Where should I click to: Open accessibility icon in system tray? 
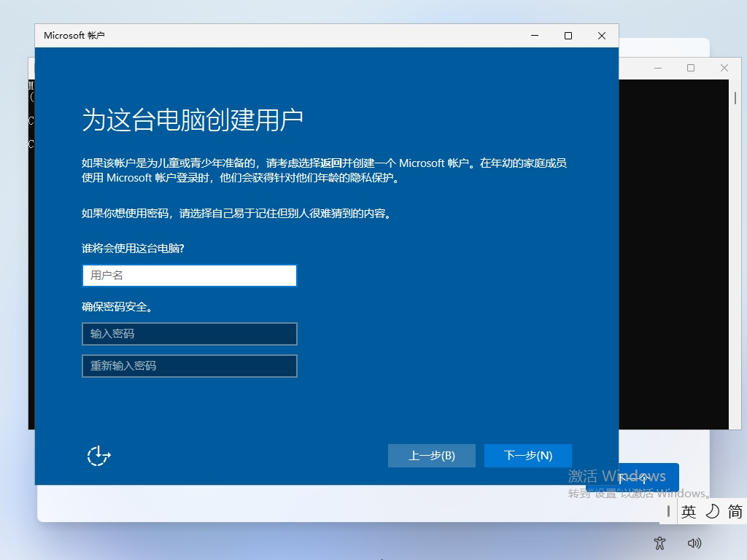(x=659, y=542)
